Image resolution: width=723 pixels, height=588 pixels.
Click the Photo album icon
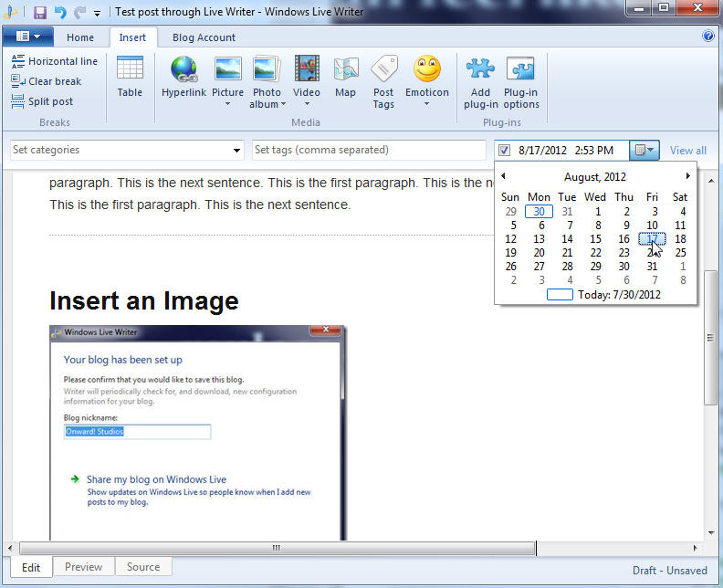[267, 69]
